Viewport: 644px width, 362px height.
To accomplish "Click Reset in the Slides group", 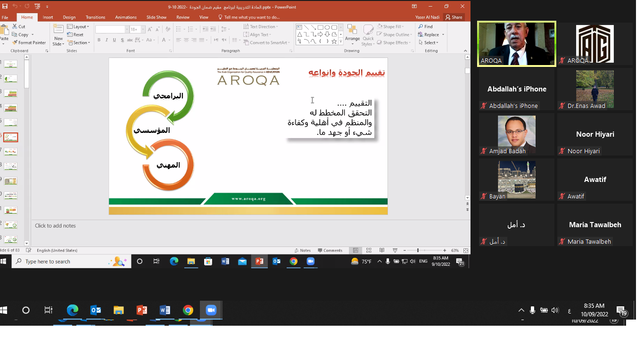I will click(75, 35).
